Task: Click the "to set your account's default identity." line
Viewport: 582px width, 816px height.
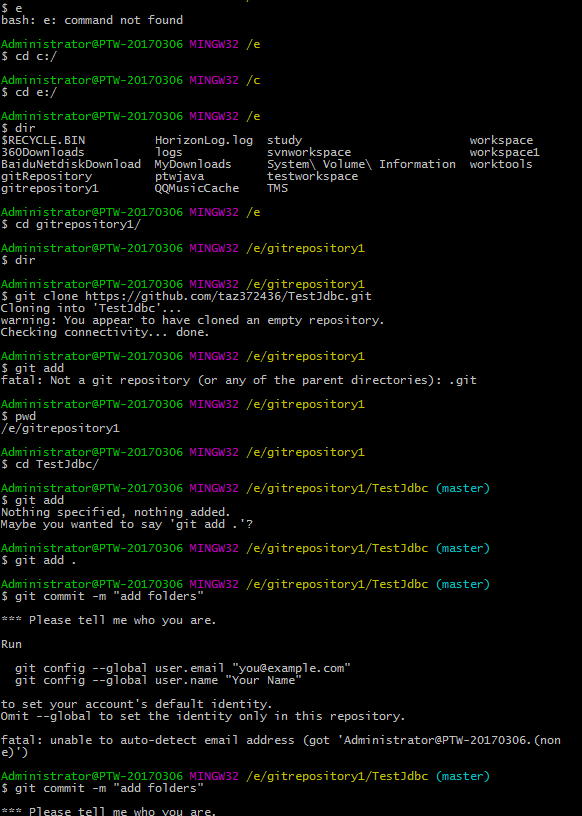Action: (137, 704)
